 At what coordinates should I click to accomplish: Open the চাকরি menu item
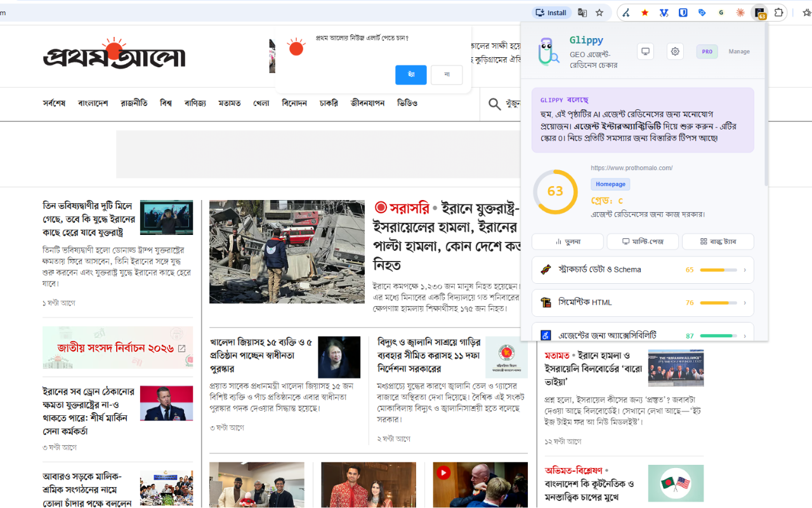click(x=329, y=103)
